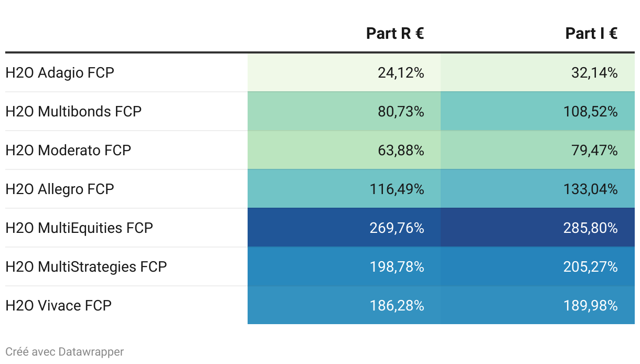Click the 198,78% MultiStrategies cell
This screenshot has height=364, width=640.
(x=396, y=267)
